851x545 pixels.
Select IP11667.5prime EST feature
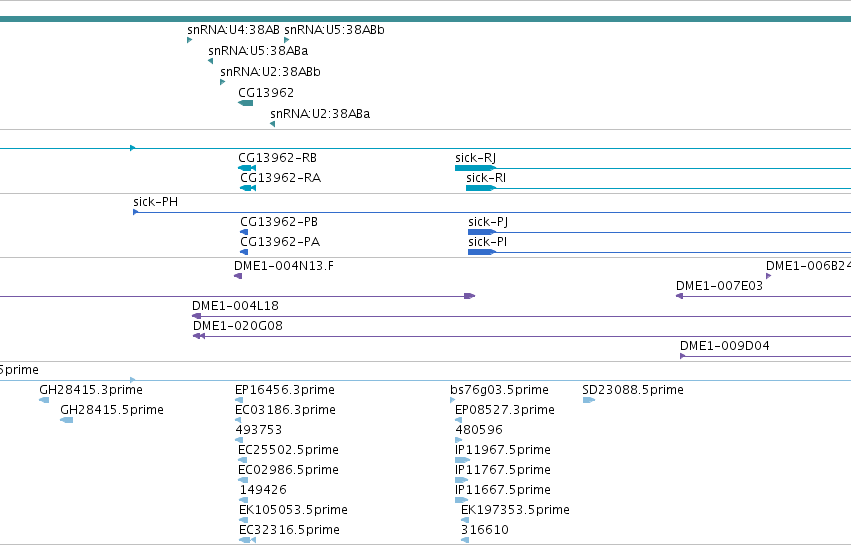point(461,500)
